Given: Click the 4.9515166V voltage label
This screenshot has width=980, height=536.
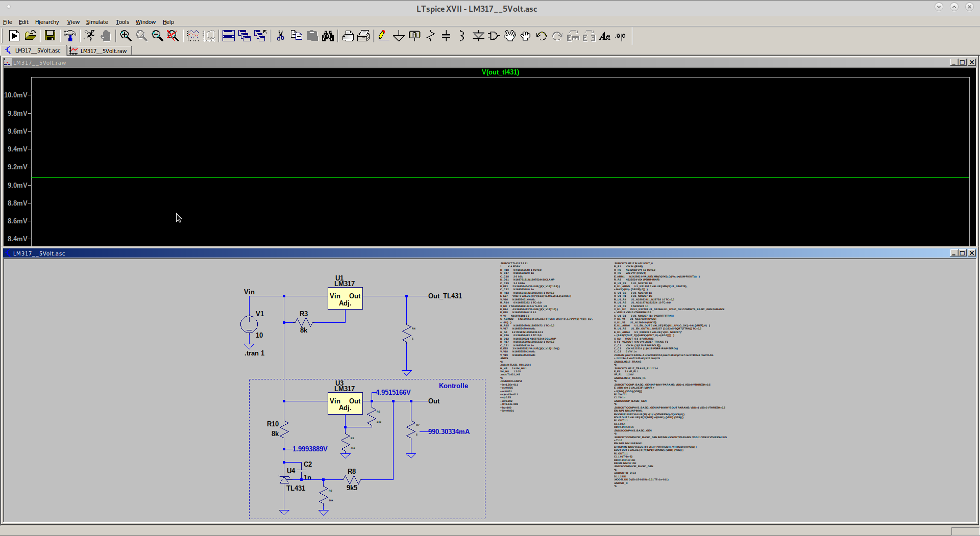Looking at the screenshot, I should pyautogui.click(x=393, y=392).
